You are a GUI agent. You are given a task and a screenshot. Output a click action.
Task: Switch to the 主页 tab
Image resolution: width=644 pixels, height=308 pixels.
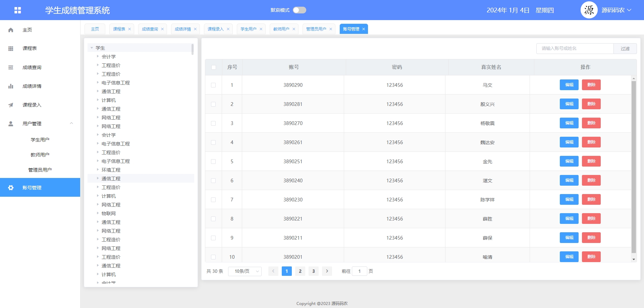click(95, 29)
